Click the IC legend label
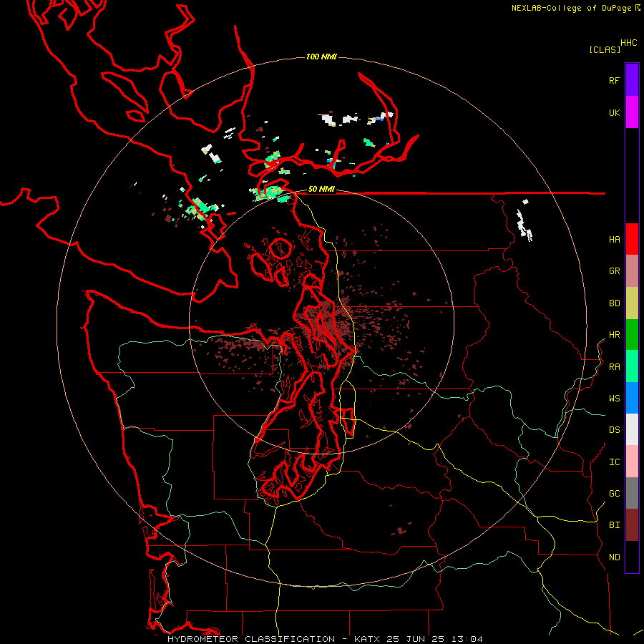This screenshot has width=644, height=644. [x=614, y=462]
